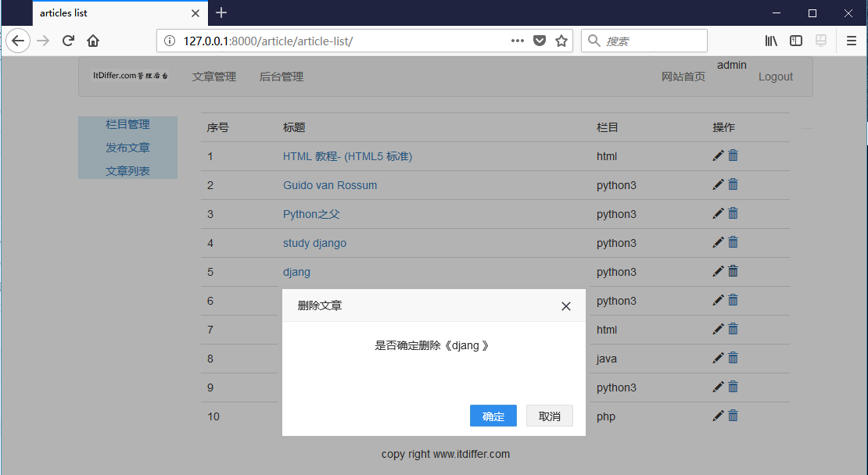Delete the java article in row 8
Screen dimensions: 868x475
pos(733,357)
